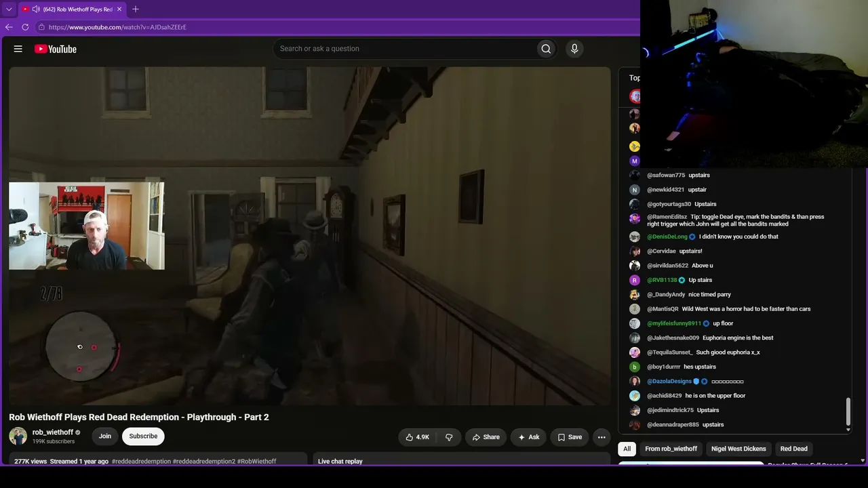Open @mylifeisfunny8911 chat avatar

click(x=635, y=323)
